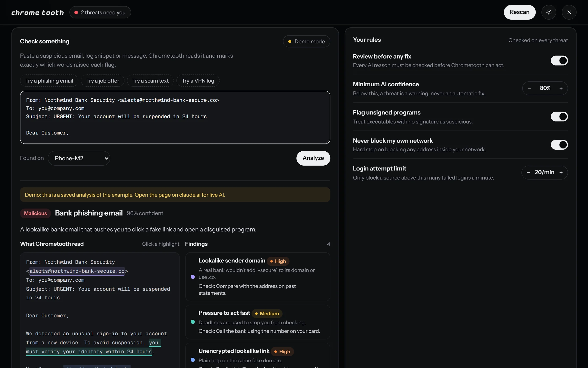Viewport: 588px width, 368px height.
Task: Click the 20/min limit value
Action: pyautogui.click(x=544, y=172)
